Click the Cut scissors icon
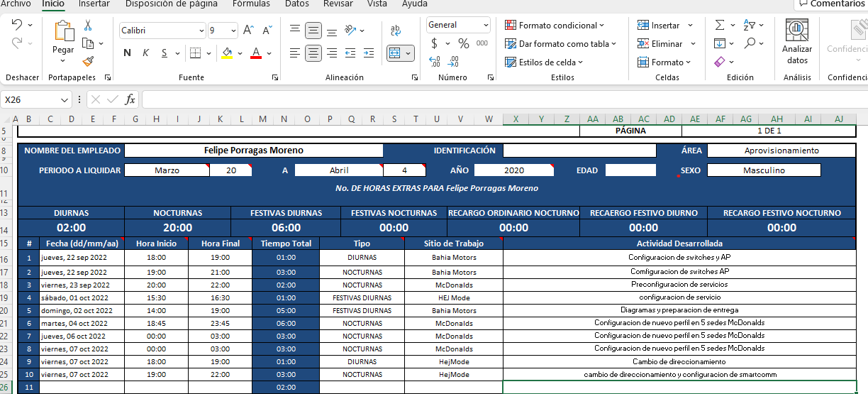The height and width of the screenshot is (394, 868). pos(88,26)
